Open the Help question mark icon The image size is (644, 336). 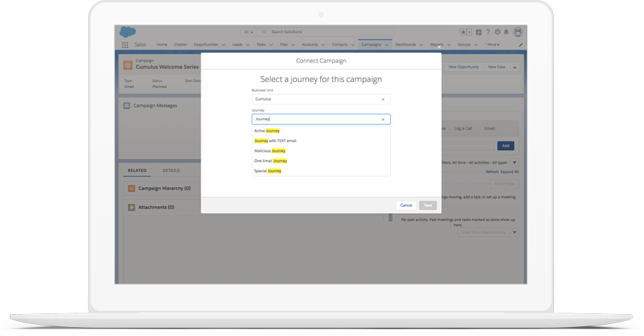pos(488,32)
